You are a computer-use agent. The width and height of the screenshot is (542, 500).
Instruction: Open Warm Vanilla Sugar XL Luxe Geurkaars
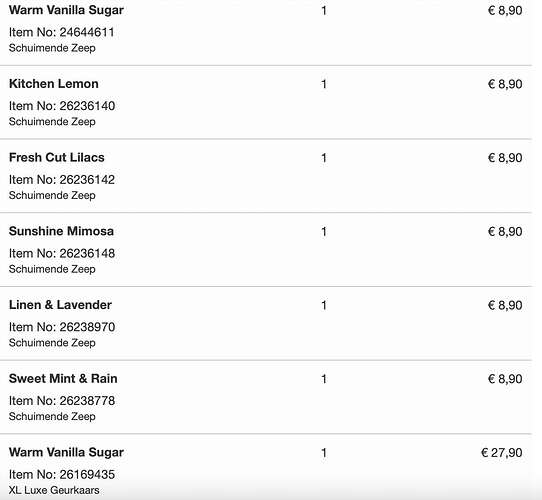coord(66,452)
